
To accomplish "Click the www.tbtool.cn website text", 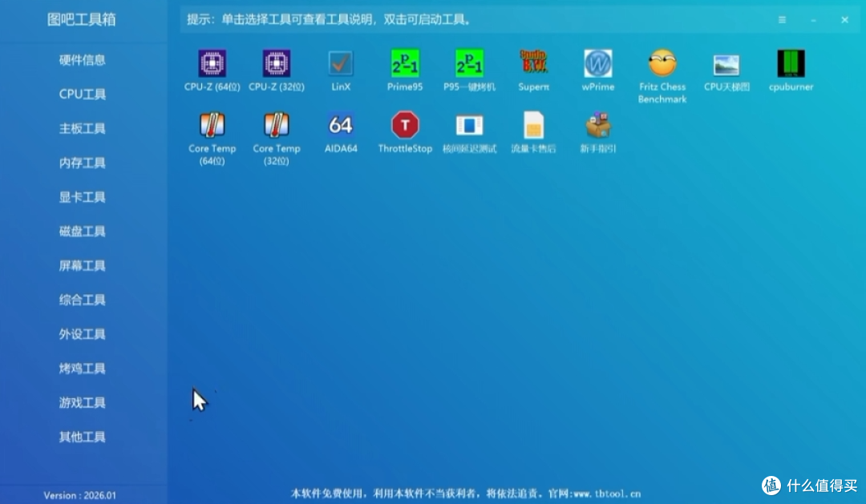I will [607, 494].
